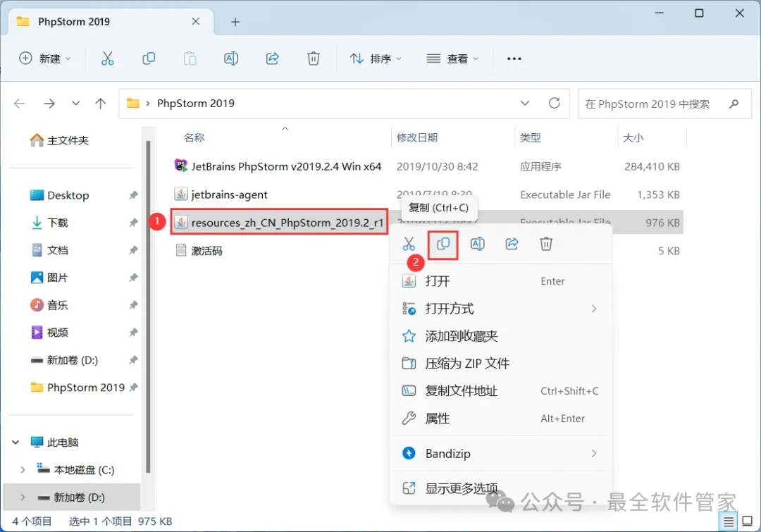Click PhpStorm 2019 in the address bar
The width and height of the screenshot is (761, 532).
pos(196,104)
